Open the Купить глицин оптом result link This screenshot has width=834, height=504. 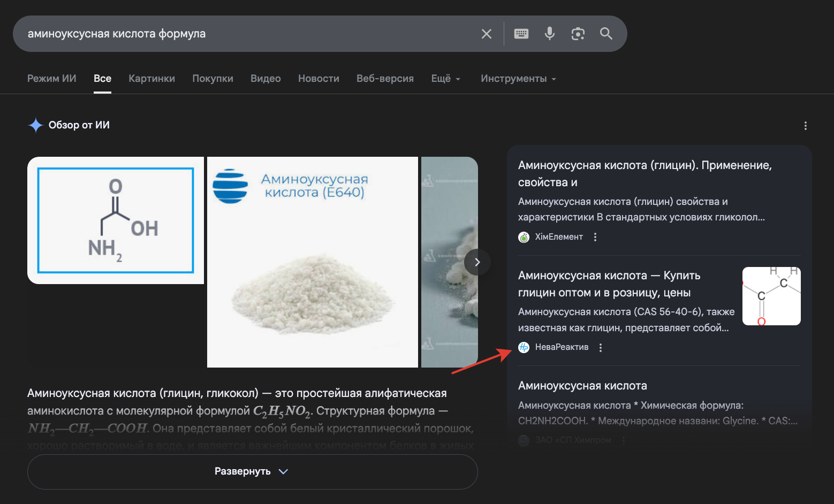click(609, 284)
